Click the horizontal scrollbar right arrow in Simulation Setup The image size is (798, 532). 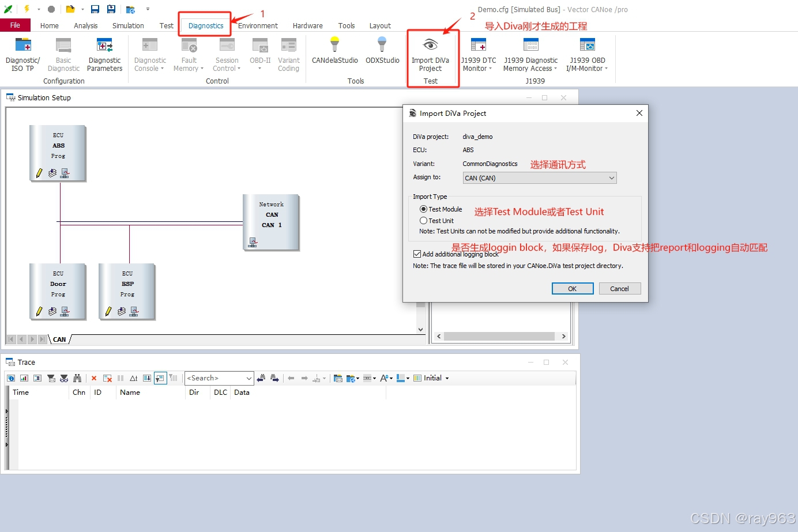563,336
